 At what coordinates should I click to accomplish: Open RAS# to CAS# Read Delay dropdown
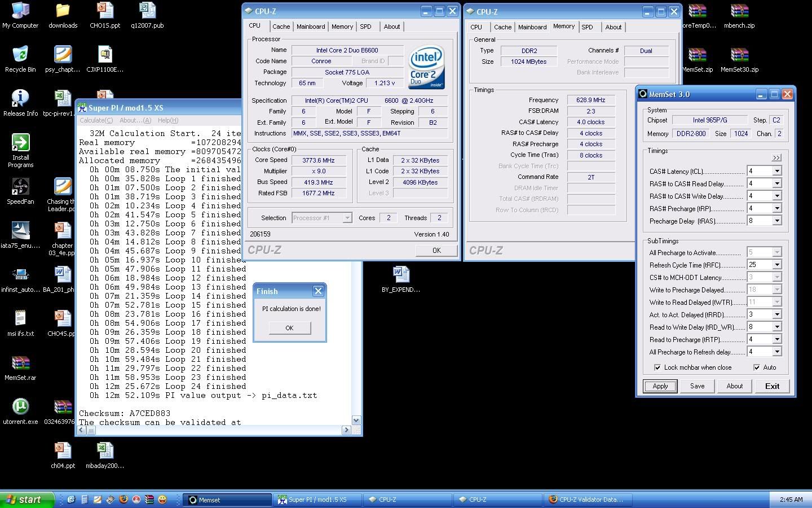(x=777, y=183)
